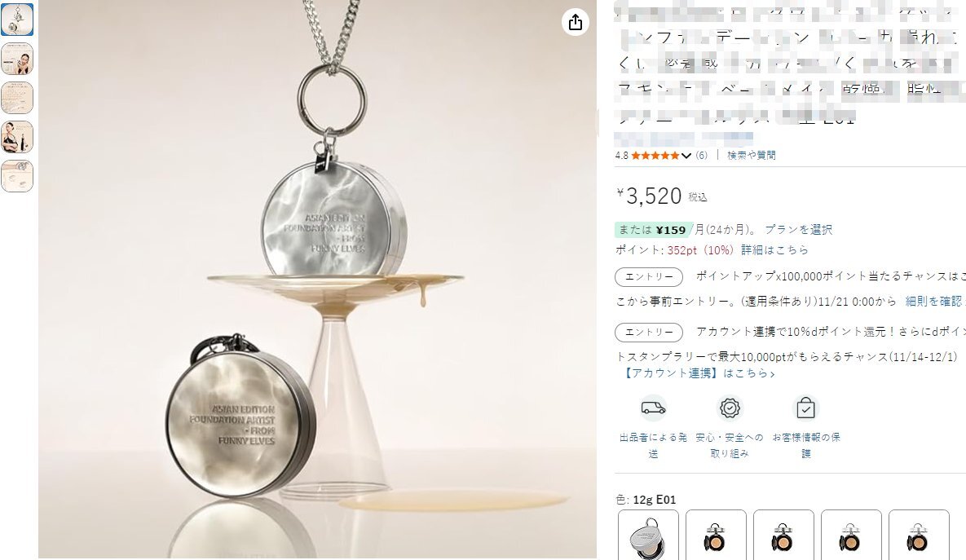Click the share icon on product image
The width and height of the screenshot is (966, 560).
[x=575, y=23]
